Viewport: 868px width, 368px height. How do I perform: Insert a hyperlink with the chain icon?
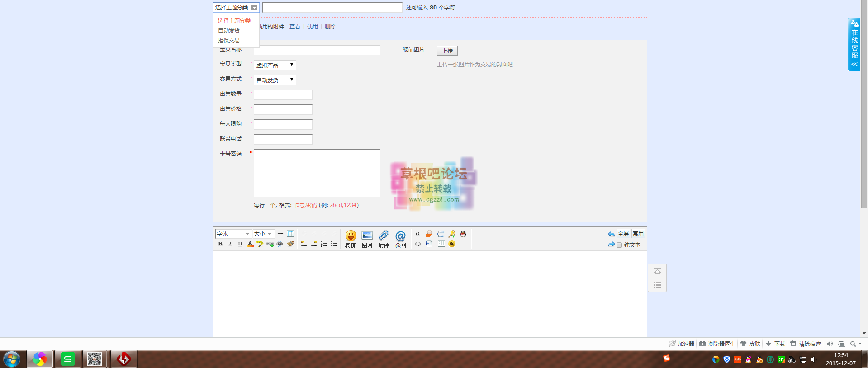coord(270,244)
